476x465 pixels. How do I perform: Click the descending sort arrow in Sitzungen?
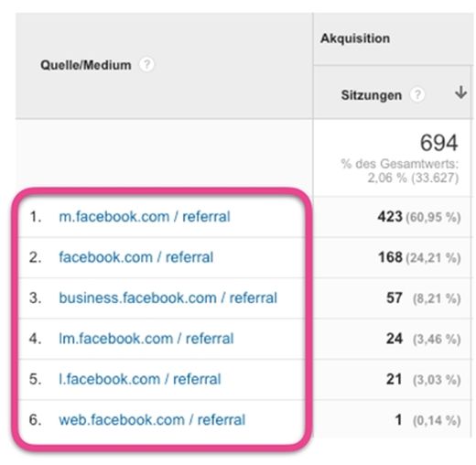tap(460, 92)
